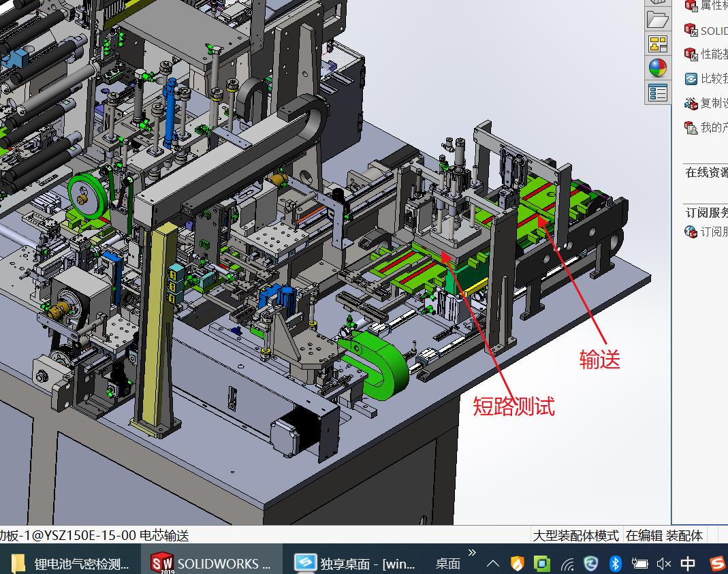Open the Wi-Fi network tray icon
The width and height of the screenshot is (728, 574).
click(x=567, y=564)
